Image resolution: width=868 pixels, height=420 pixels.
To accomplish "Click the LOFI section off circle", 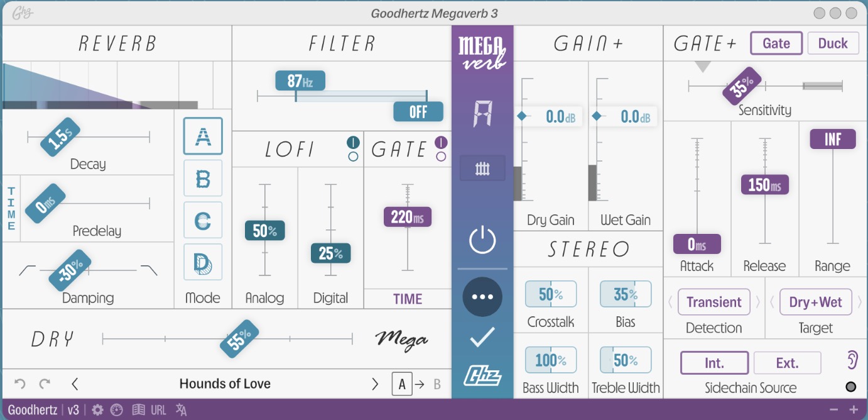I will 353,157.
